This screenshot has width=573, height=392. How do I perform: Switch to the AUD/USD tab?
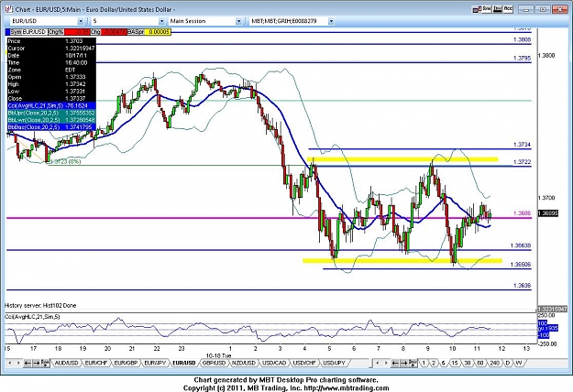[x=66, y=364]
